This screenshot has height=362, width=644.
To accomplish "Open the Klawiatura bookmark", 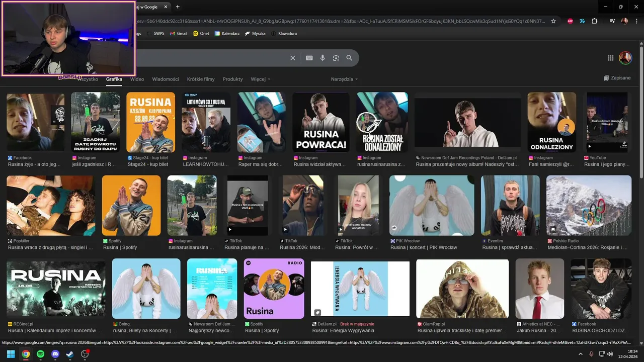I will point(284,33).
